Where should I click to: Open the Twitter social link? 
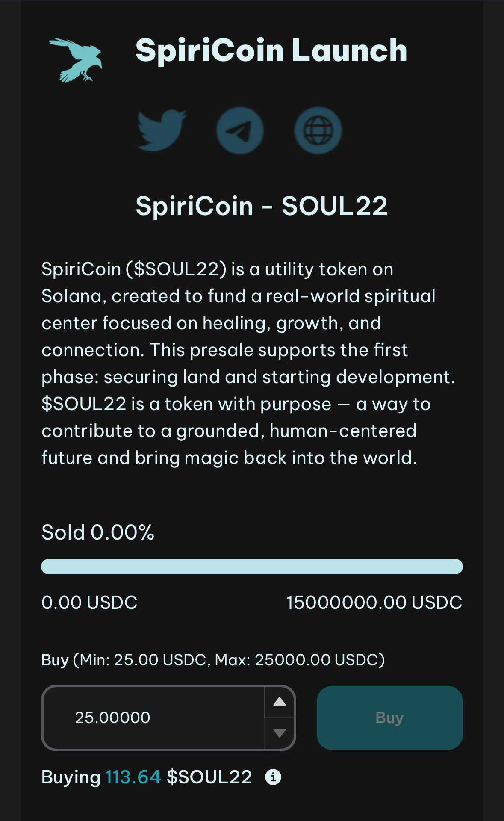coord(162,130)
